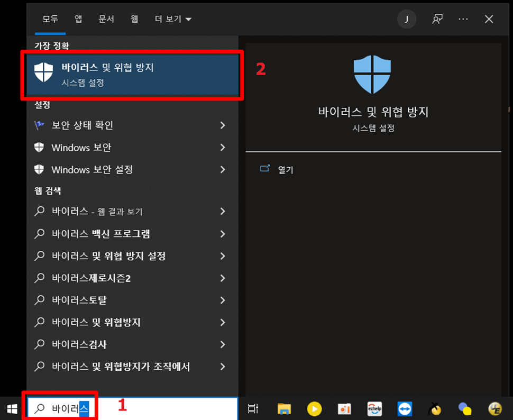Open the blue and yellow chat bubbles icon
This screenshot has height=420, width=513.
(465, 409)
